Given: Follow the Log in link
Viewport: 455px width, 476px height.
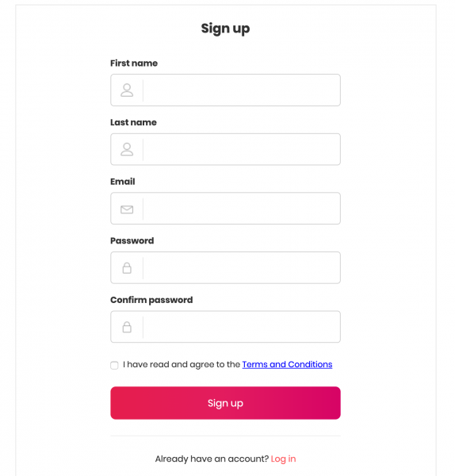Looking at the screenshot, I should [283, 459].
